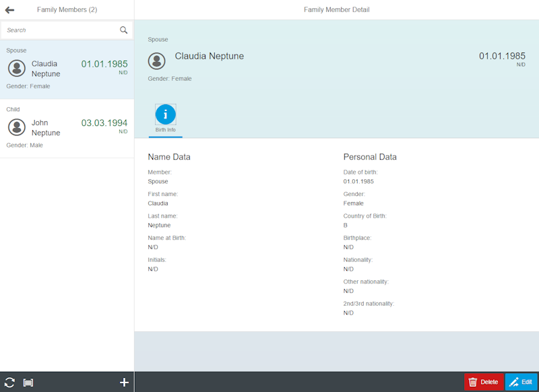The width and height of the screenshot is (539, 392).
Task: Click the Birth Info circle icon
Action: click(165, 115)
